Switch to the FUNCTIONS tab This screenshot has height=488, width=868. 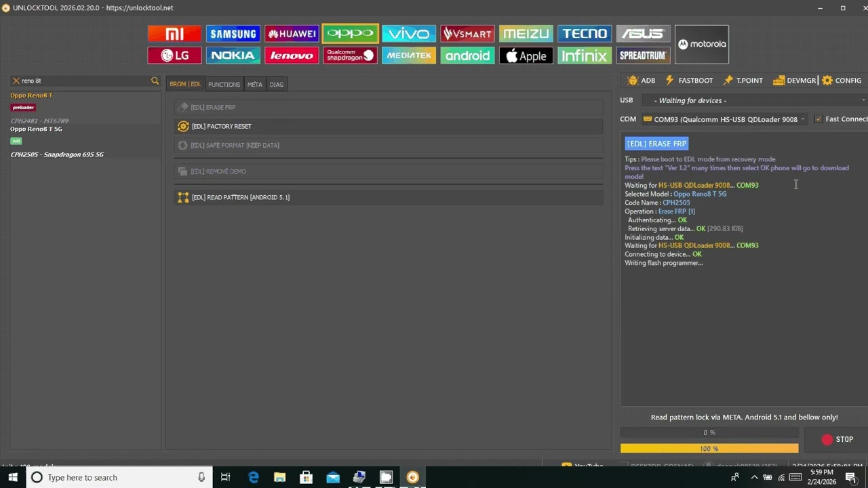click(224, 84)
